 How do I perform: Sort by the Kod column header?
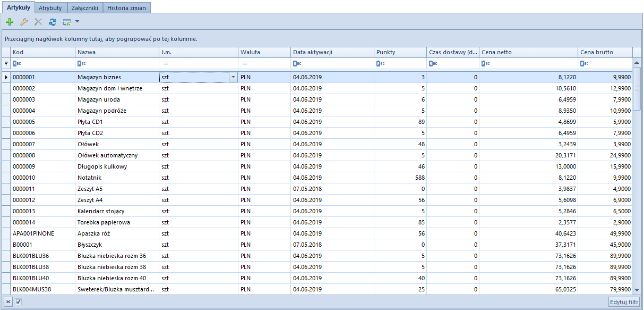click(x=42, y=52)
